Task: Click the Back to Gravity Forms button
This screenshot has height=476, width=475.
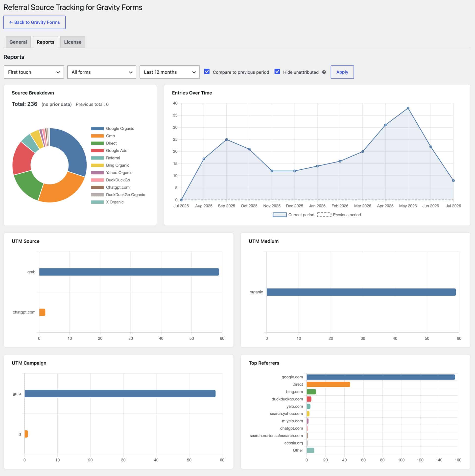Action: point(34,22)
